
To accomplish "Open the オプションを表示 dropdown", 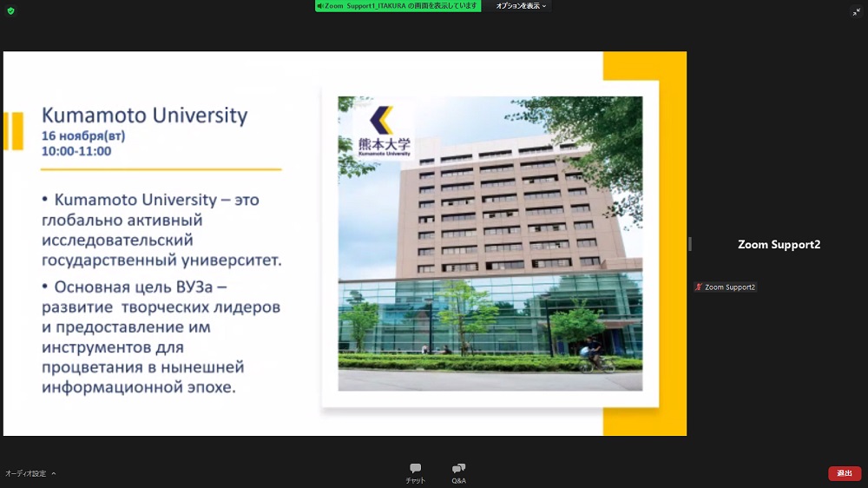I will coord(520,6).
